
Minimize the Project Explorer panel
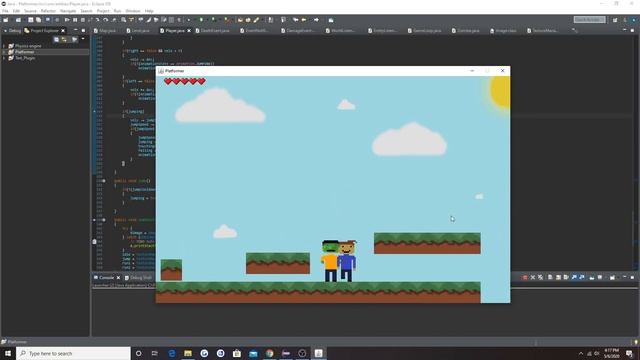tap(76, 30)
